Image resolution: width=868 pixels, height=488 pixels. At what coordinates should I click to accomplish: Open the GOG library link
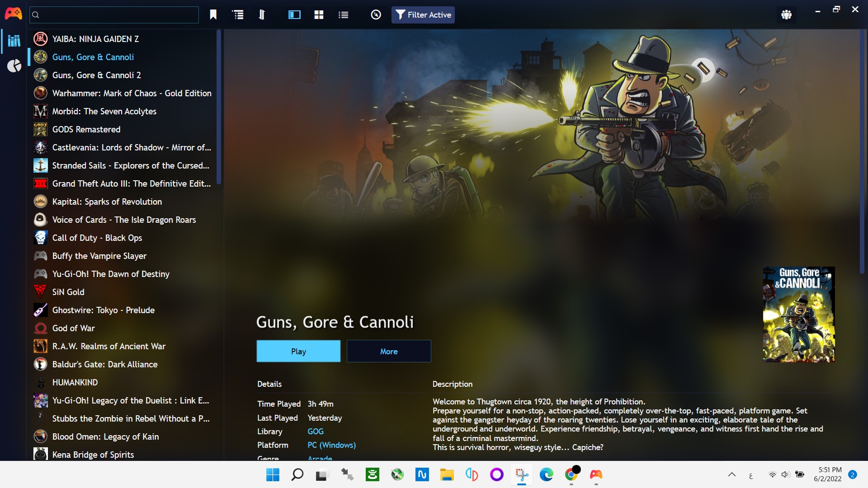(x=316, y=432)
